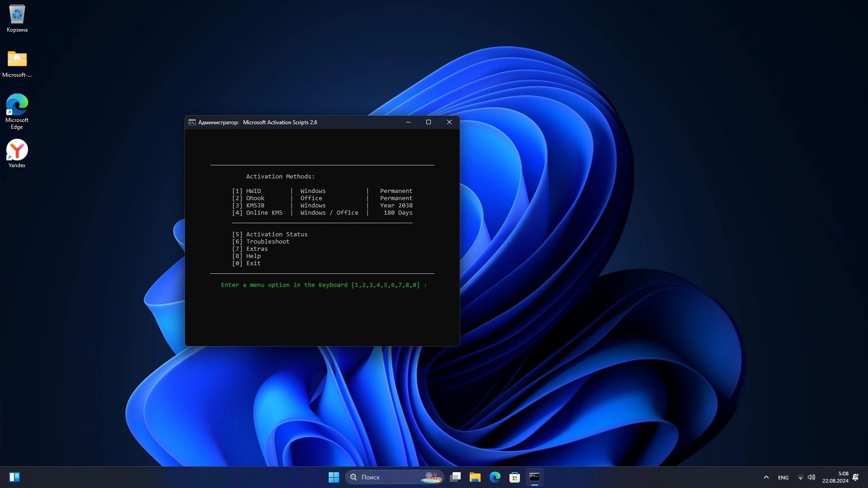Select the command prompt taskbar icon
This screenshot has width=868, height=488.
[x=534, y=477]
